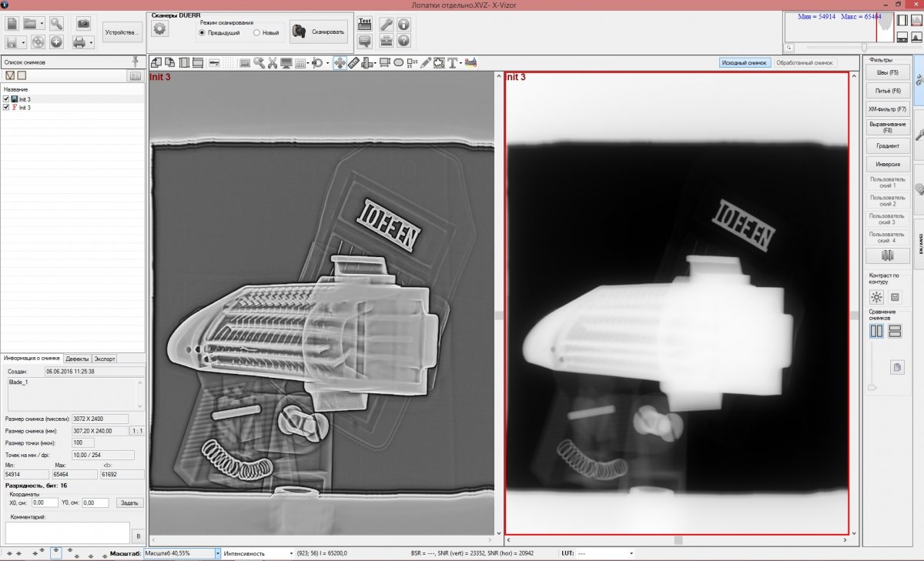Click the Сканировать scan button

[x=319, y=32]
